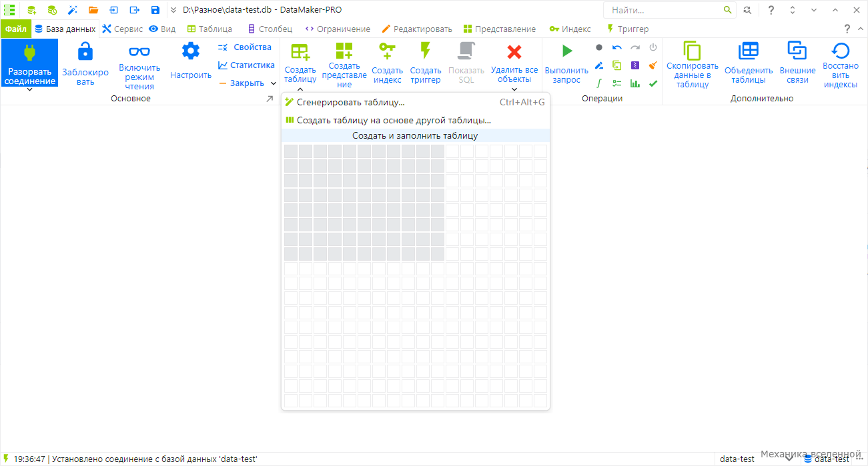Click the green bar chart icon
This screenshot has width=868, height=466.
(635, 83)
